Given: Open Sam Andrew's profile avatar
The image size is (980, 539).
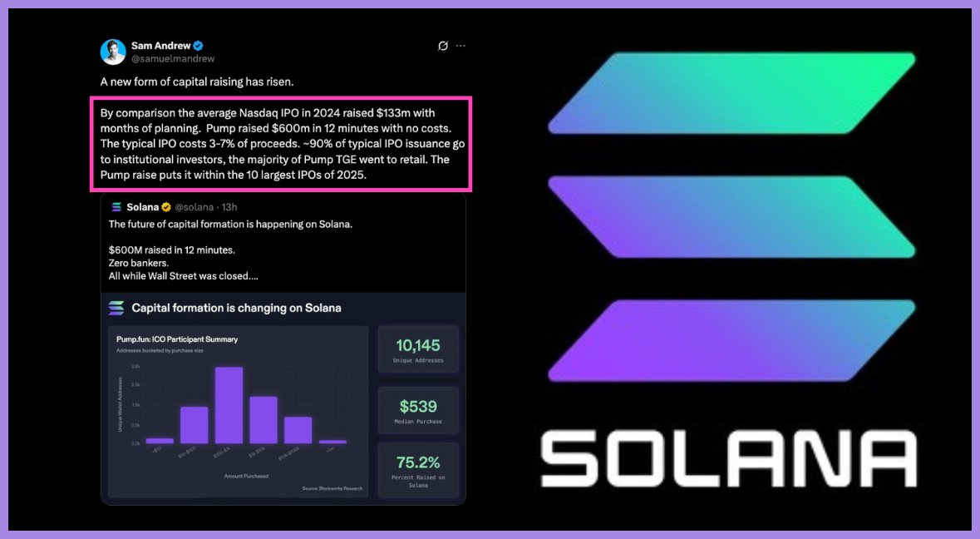Looking at the screenshot, I should point(113,52).
